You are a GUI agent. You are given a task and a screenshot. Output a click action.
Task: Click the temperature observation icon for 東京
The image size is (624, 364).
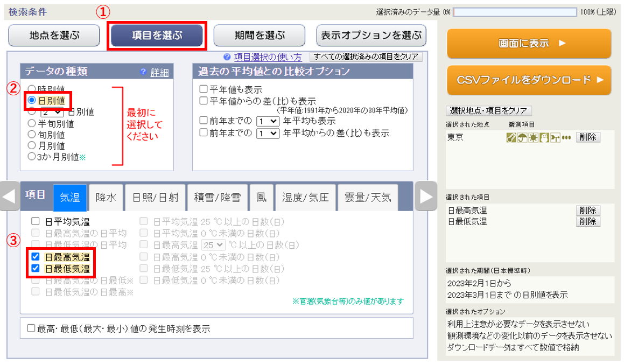[511, 137]
